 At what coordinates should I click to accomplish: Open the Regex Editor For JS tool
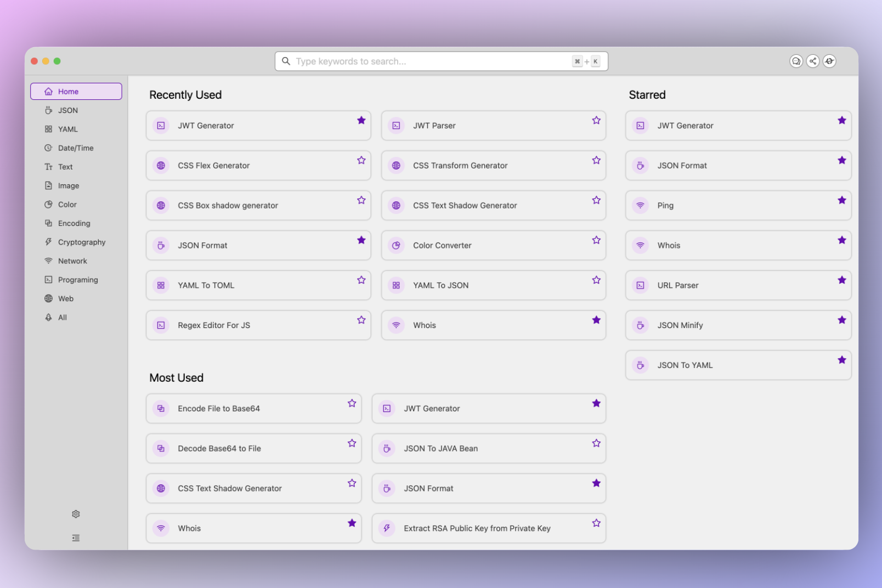tap(214, 325)
